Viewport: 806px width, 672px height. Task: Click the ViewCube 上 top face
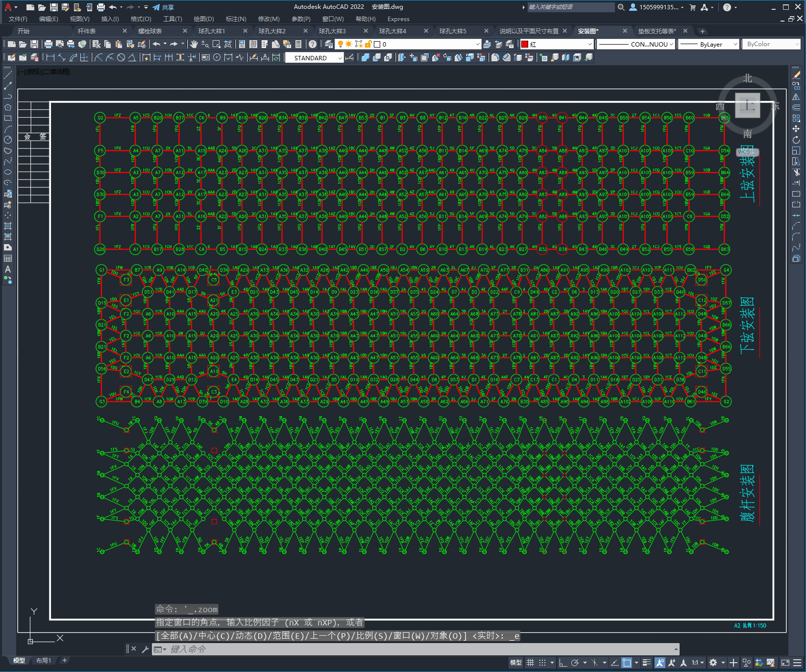pyautogui.click(x=748, y=105)
